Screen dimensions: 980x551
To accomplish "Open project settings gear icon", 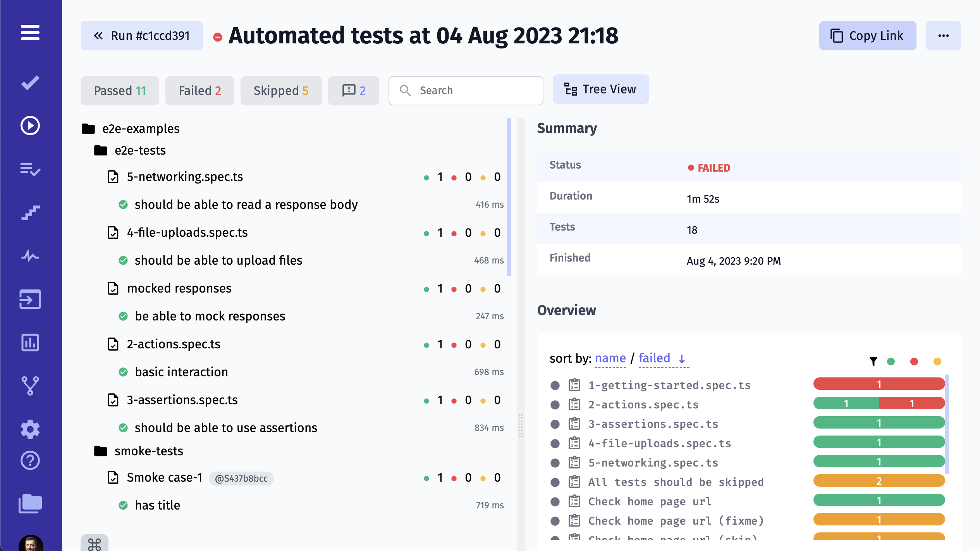I will click(30, 429).
